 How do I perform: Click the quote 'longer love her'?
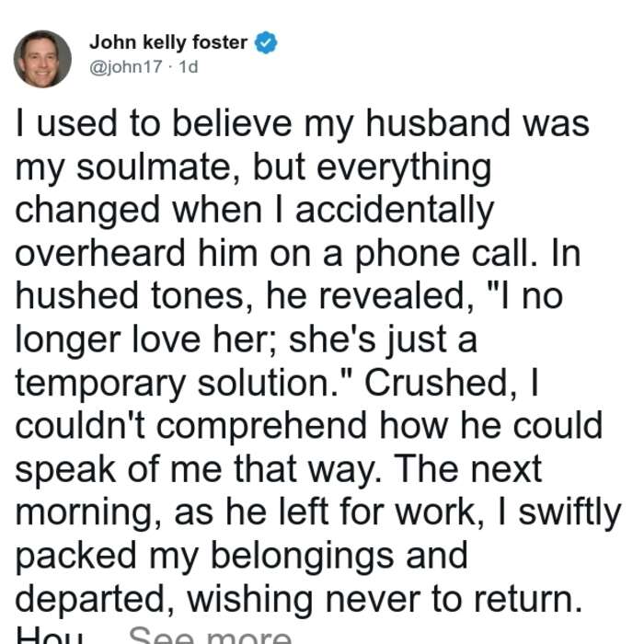[144, 340]
